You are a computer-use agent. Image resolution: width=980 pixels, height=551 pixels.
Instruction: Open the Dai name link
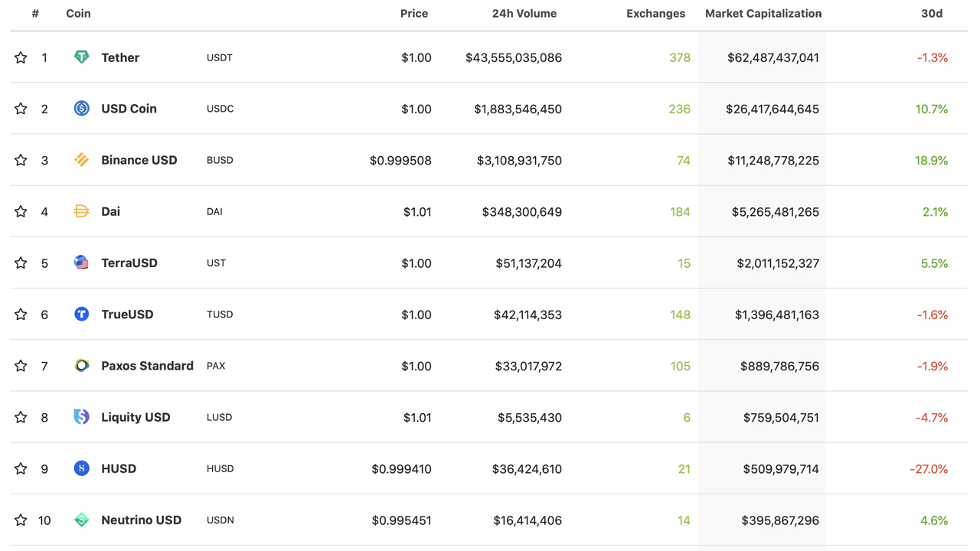coord(110,211)
